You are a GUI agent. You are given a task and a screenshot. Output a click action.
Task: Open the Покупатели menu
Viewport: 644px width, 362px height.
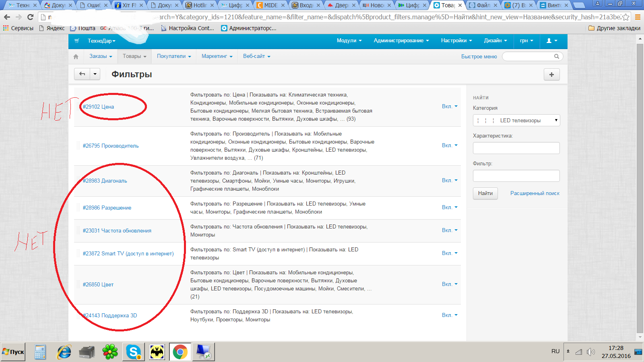click(x=174, y=56)
